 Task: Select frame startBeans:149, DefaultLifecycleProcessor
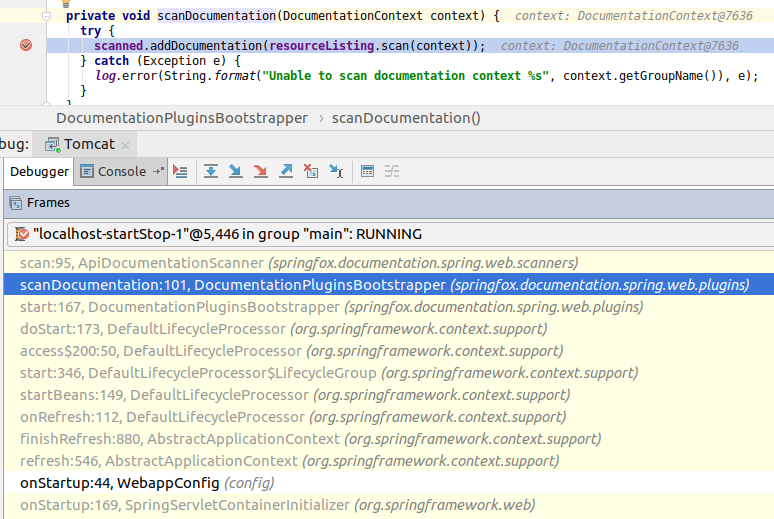pyautogui.click(x=389, y=395)
